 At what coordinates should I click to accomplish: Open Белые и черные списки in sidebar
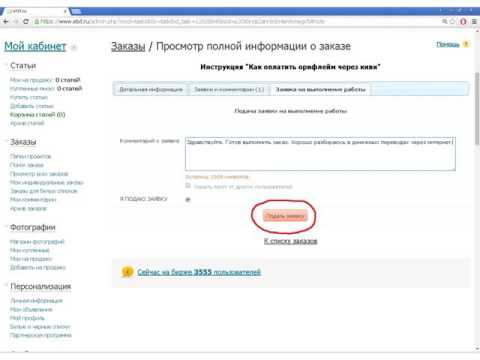tap(40, 327)
